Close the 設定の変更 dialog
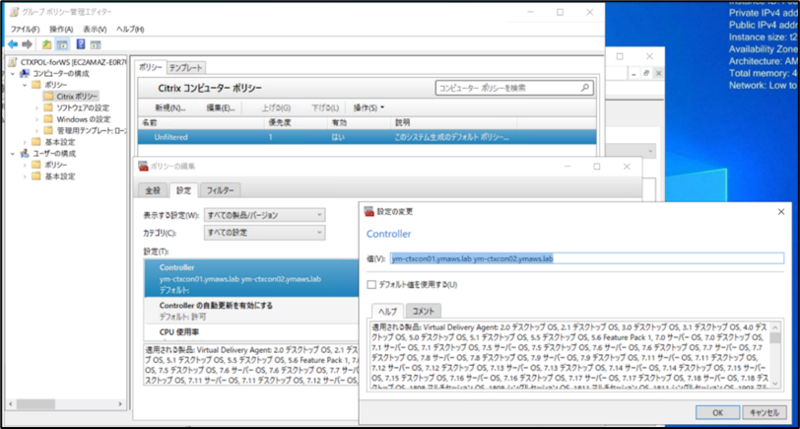This screenshot has width=800, height=429. [x=781, y=212]
